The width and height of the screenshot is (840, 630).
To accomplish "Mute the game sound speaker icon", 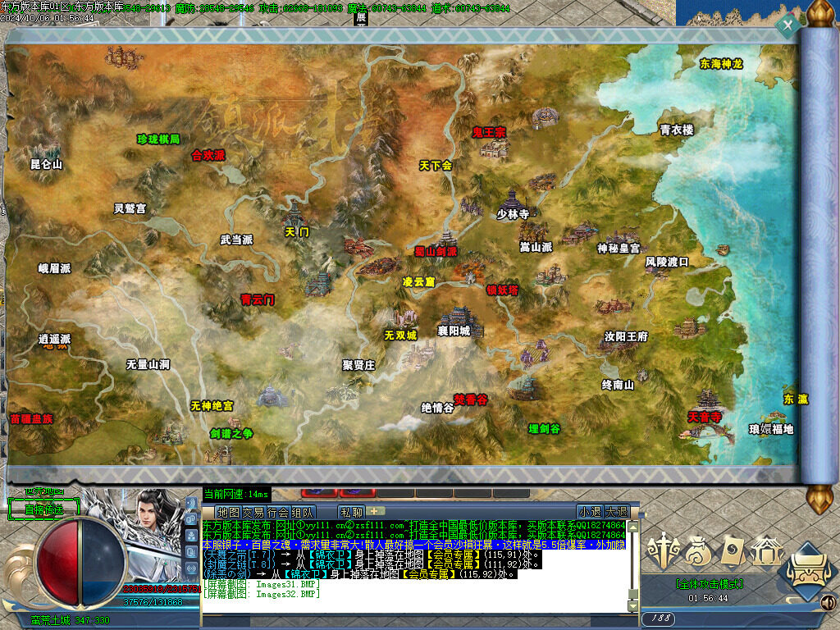I will point(829,603).
